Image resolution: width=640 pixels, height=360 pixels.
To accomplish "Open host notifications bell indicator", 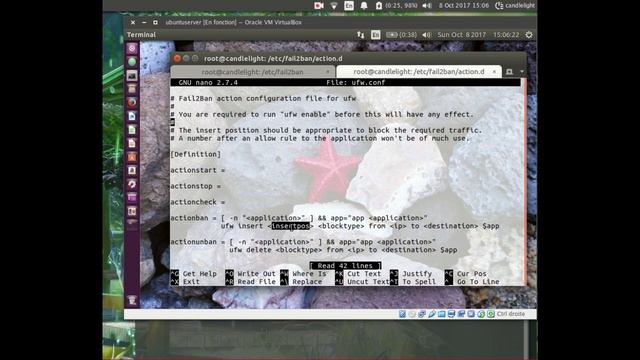I will point(364,6).
